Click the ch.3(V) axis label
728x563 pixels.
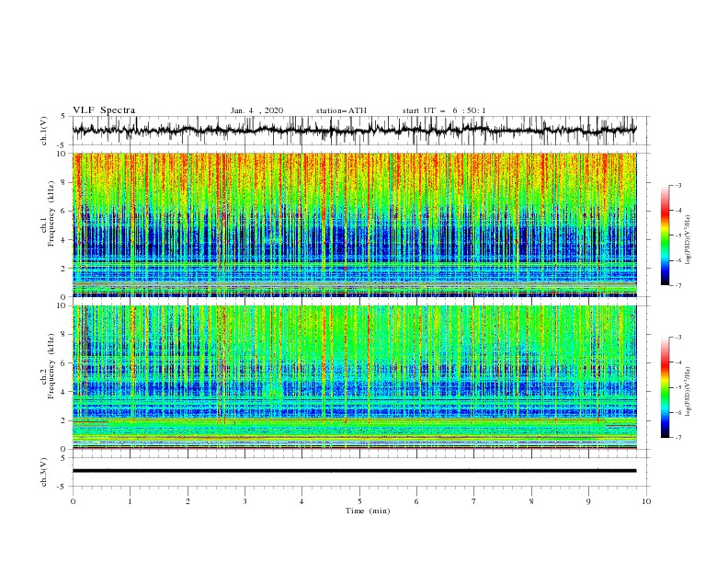pos(44,472)
